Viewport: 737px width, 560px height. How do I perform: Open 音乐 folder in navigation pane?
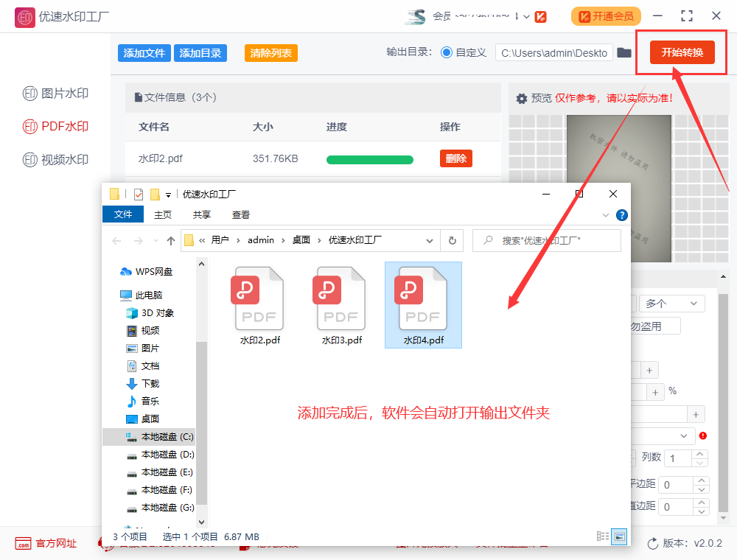[144, 401]
